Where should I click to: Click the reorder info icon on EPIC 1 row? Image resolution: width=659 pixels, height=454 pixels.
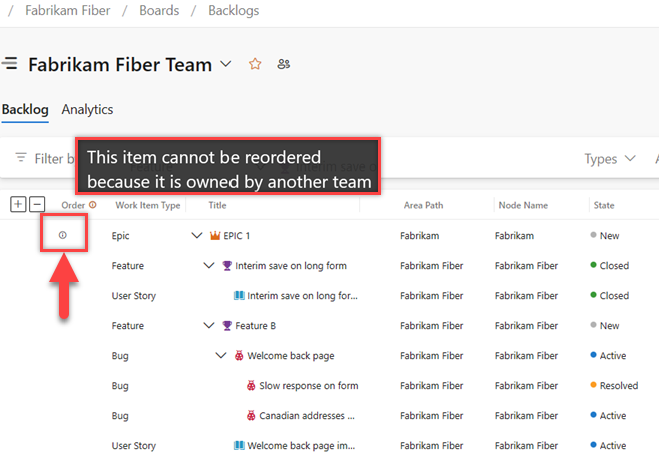coord(63,235)
